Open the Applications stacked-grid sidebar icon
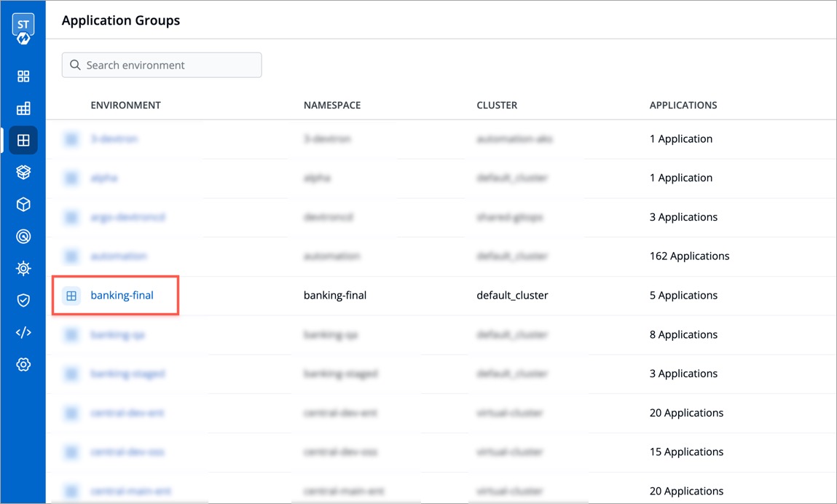The width and height of the screenshot is (837, 504). (x=23, y=109)
